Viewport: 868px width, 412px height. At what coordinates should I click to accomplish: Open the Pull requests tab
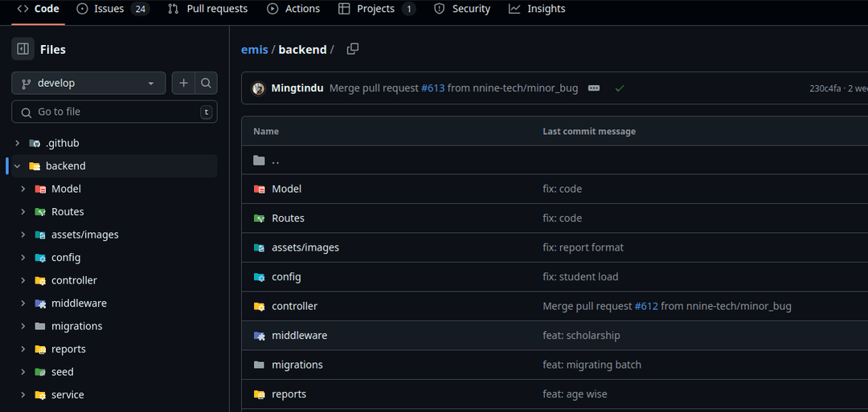pos(207,9)
